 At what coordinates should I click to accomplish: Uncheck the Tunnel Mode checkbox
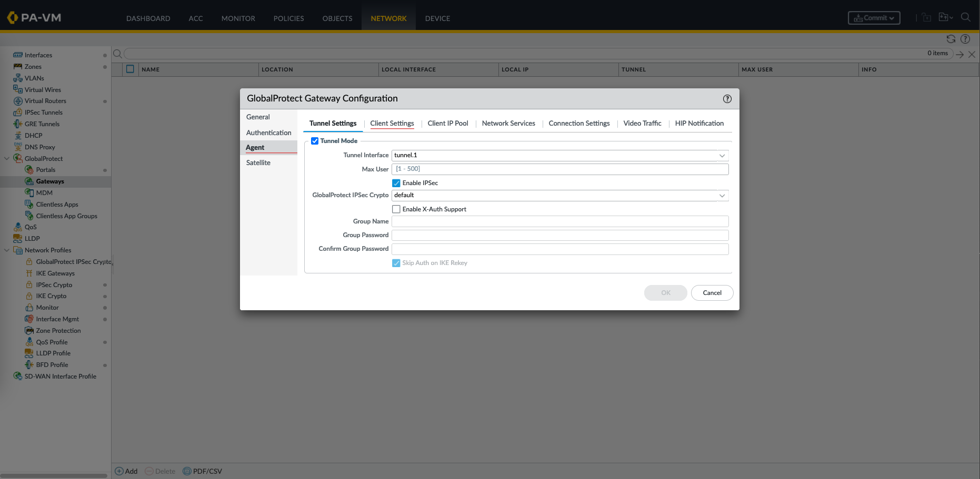[x=315, y=141]
